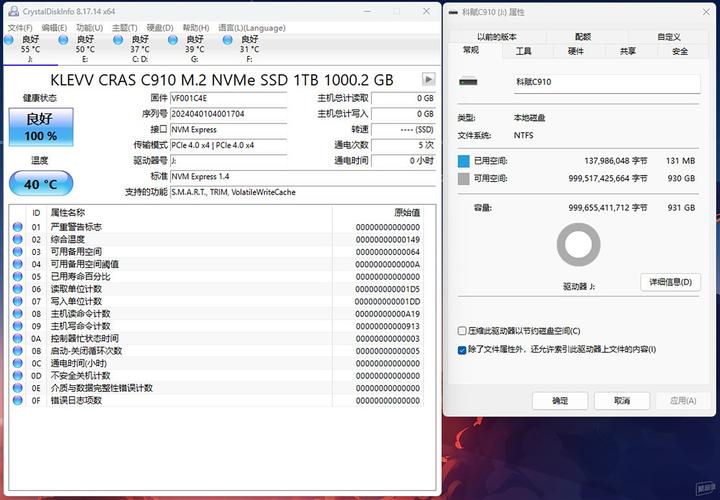
Task: Click the 属性名称 column header
Action: click(68, 213)
